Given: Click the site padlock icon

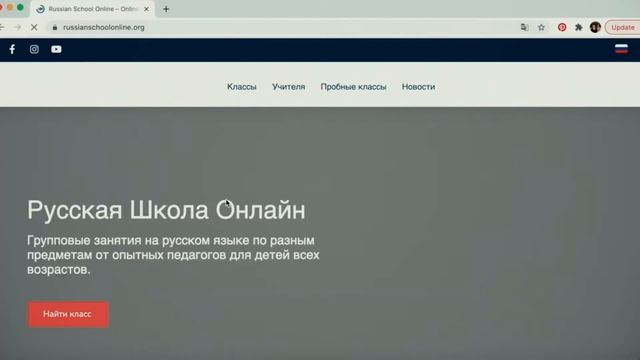Looking at the screenshot, I should (55, 27).
